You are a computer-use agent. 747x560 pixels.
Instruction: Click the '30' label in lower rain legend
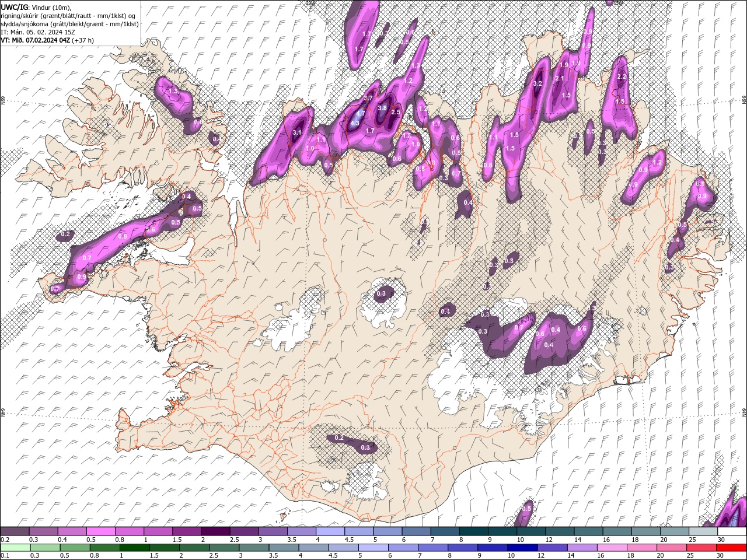[721, 556]
